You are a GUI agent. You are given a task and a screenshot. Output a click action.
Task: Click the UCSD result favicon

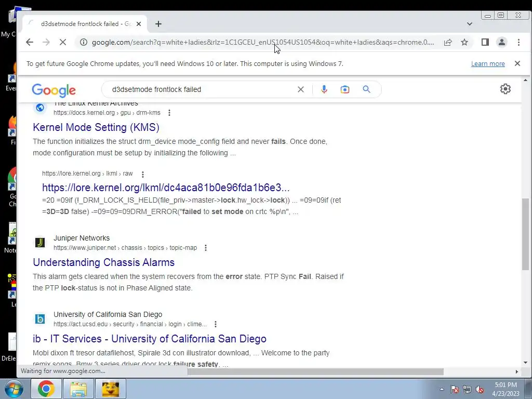[40, 319]
